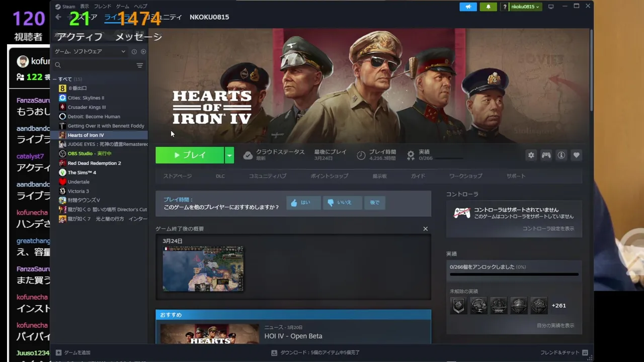644x362 pixels.
Task: Open 自分の実績を表示 link
Action: pos(555,325)
